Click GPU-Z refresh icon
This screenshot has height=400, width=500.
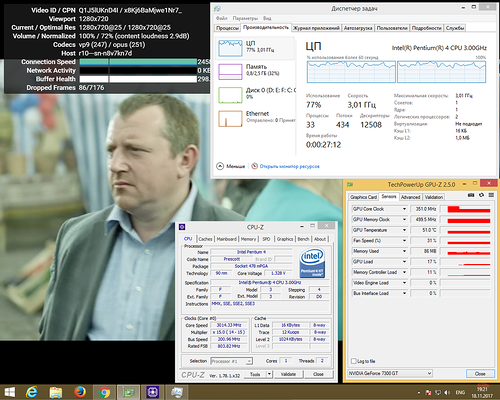481,195
